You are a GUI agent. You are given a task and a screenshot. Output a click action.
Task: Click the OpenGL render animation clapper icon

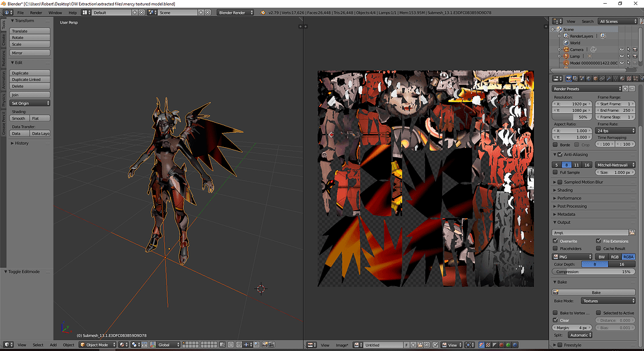[x=272, y=345]
